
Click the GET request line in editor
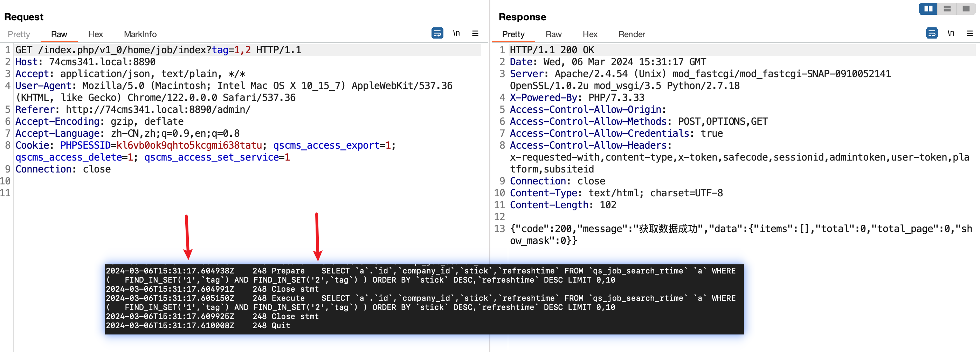tap(158, 50)
